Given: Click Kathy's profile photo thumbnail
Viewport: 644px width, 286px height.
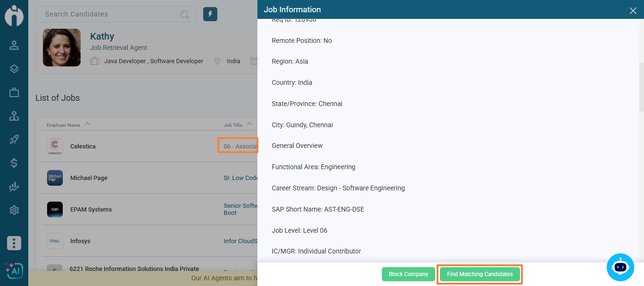Looking at the screenshot, I should [x=62, y=48].
